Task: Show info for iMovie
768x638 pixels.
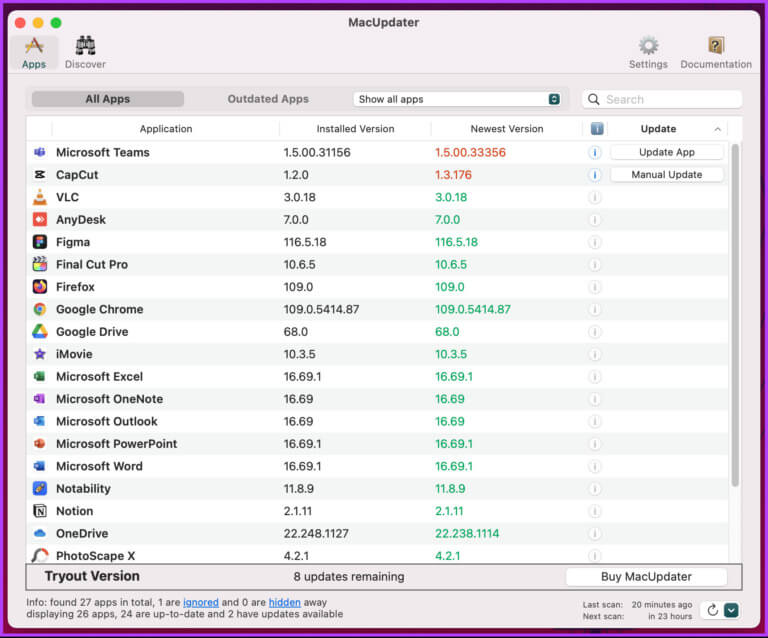Action: pos(595,354)
